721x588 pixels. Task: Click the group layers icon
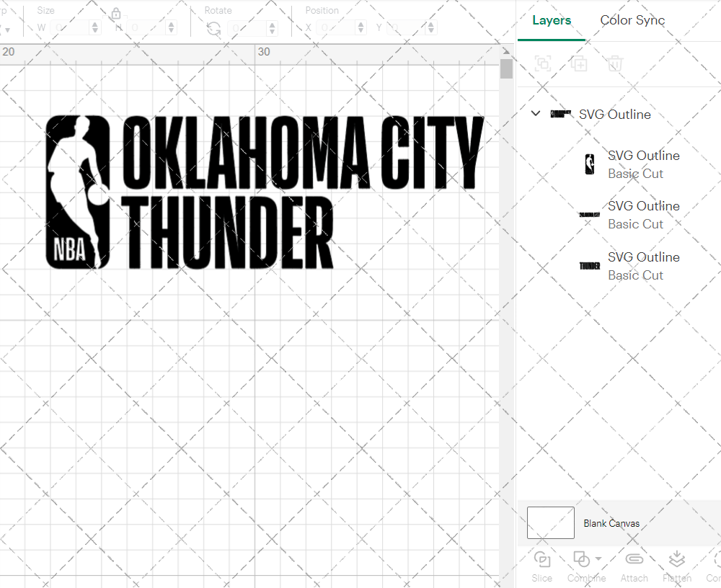click(x=542, y=63)
